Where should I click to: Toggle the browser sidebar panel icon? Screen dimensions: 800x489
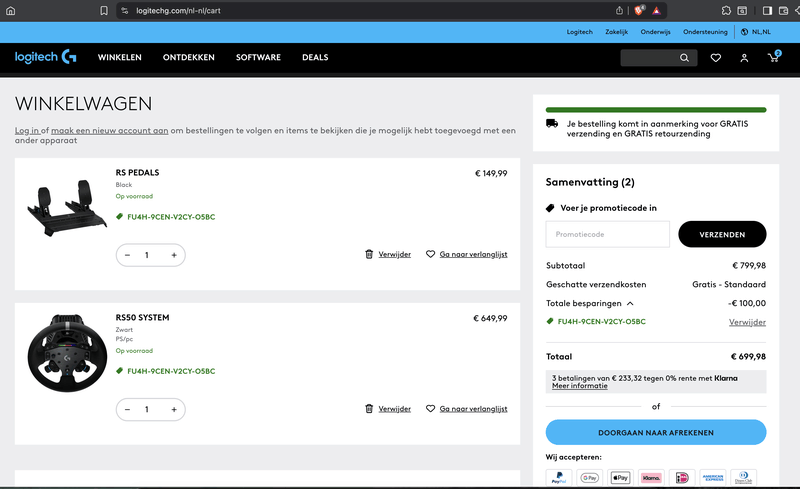(x=767, y=11)
